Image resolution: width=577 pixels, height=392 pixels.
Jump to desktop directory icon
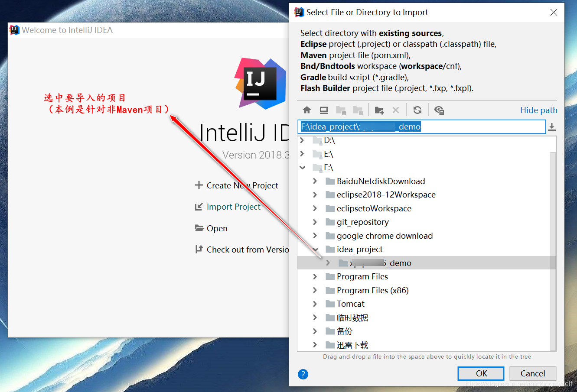tap(324, 110)
